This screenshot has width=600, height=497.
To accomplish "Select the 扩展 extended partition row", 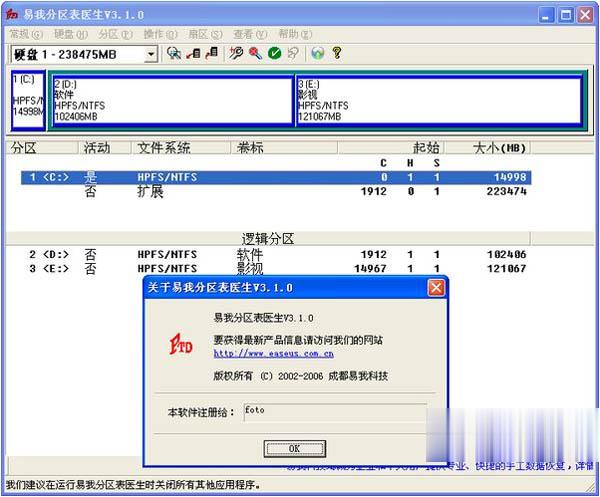I will coord(276,191).
